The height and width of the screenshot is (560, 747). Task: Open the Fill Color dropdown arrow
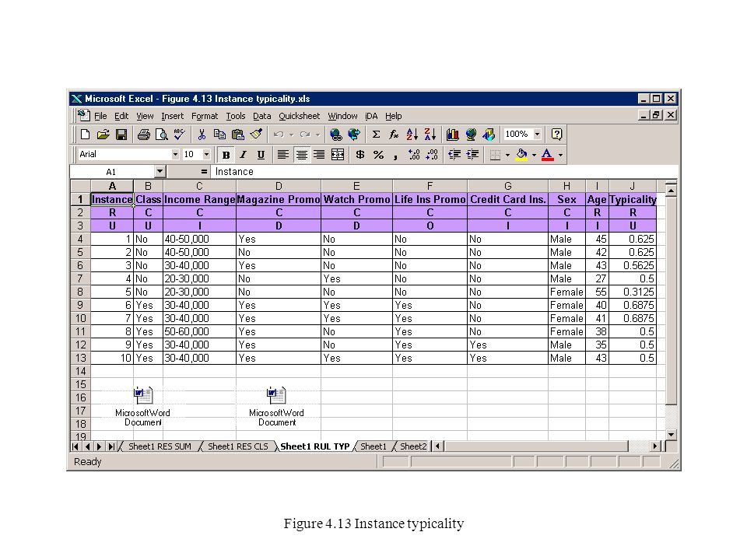534,155
